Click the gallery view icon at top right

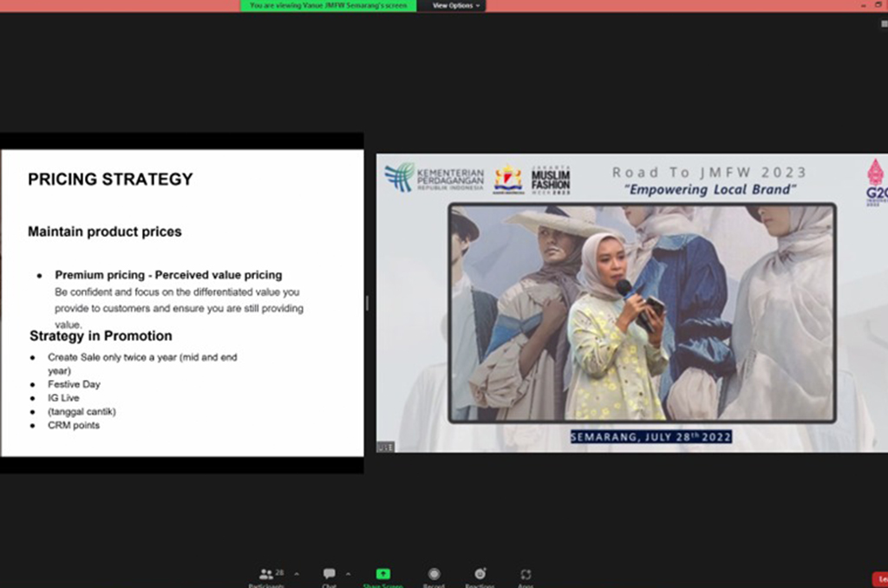[x=884, y=23]
